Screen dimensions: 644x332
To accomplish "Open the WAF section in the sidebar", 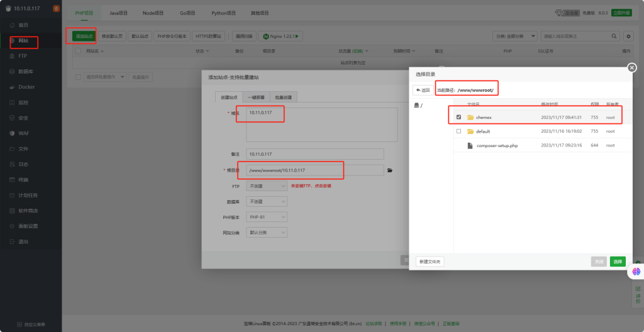I will (x=23, y=133).
